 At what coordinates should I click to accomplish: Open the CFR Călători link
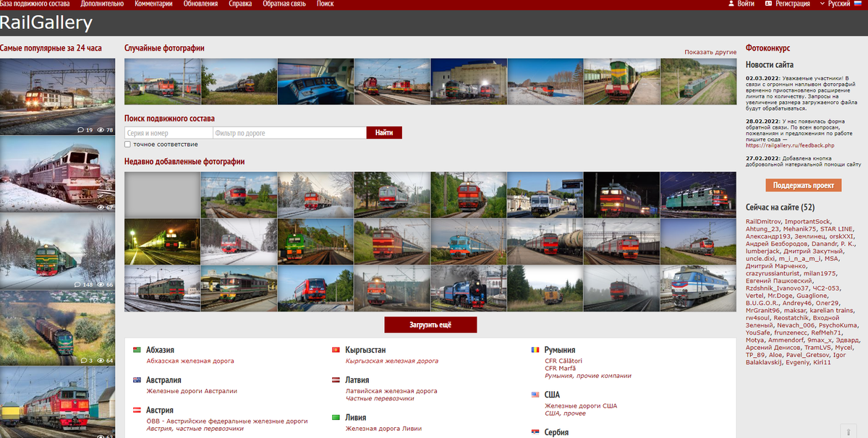coord(563,361)
